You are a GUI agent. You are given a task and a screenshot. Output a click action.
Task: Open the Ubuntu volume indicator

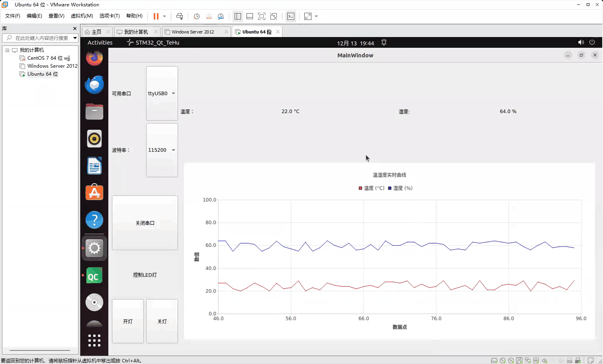click(x=581, y=42)
